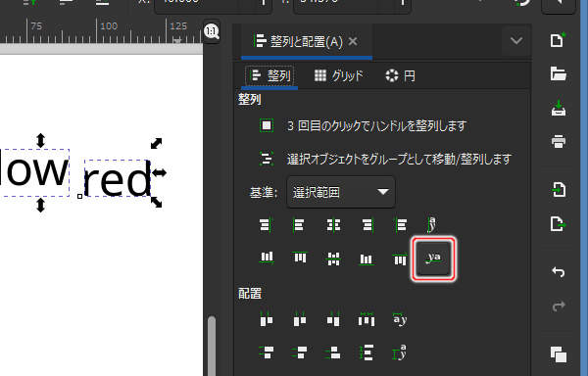This screenshot has width=588, height=376.
Task: Align bottom edges to anchor's top edge
Action: point(267,258)
